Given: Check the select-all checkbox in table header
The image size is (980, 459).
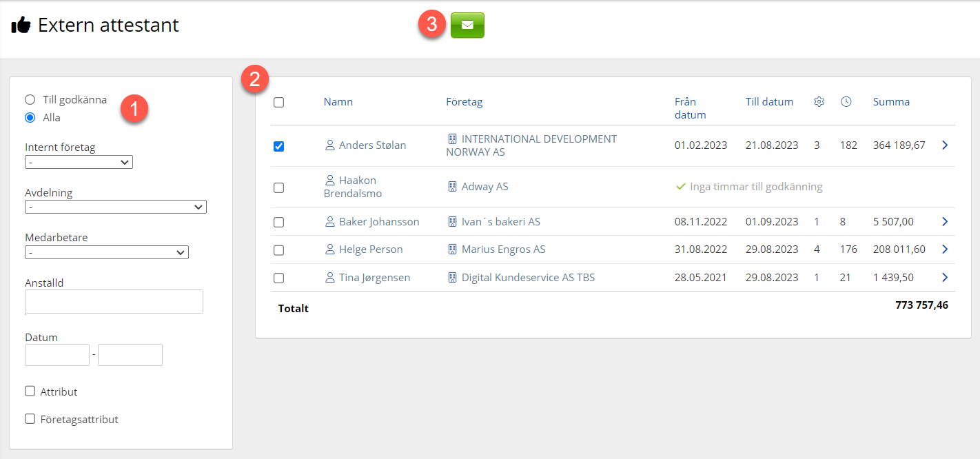Looking at the screenshot, I should click(278, 102).
